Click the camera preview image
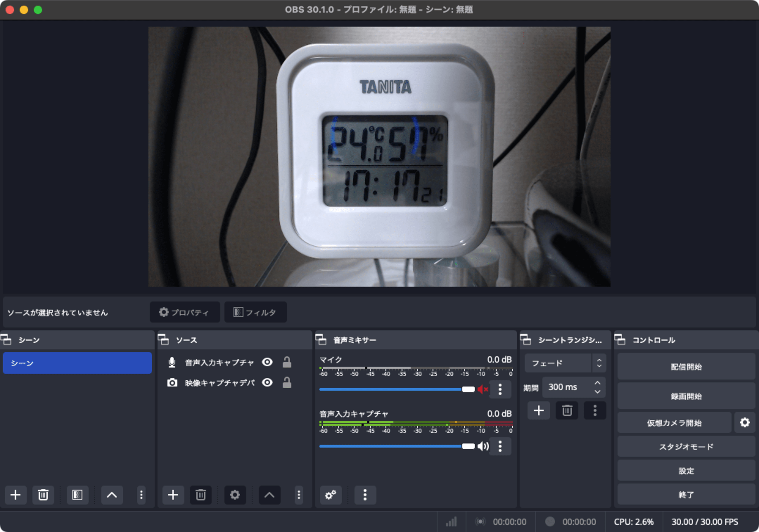This screenshot has height=532, width=759. (x=379, y=156)
